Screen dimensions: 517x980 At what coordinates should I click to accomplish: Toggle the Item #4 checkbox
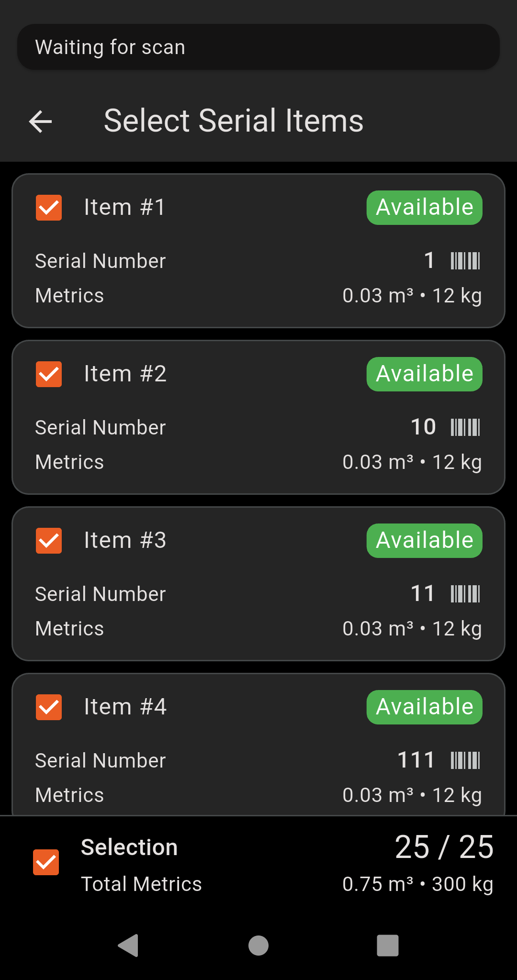tap(49, 707)
